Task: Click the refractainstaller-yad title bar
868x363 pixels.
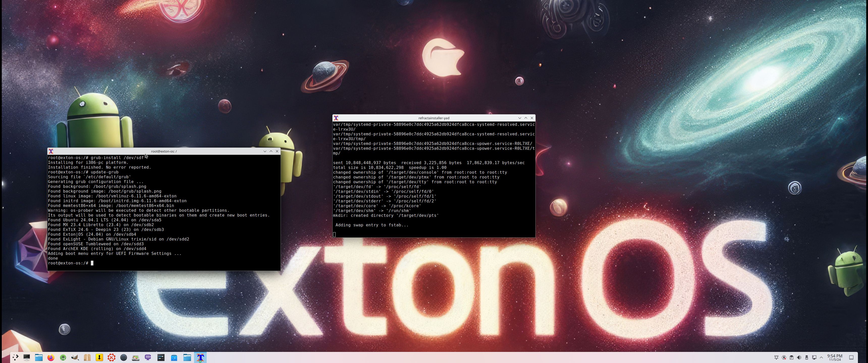Action: pos(434,118)
